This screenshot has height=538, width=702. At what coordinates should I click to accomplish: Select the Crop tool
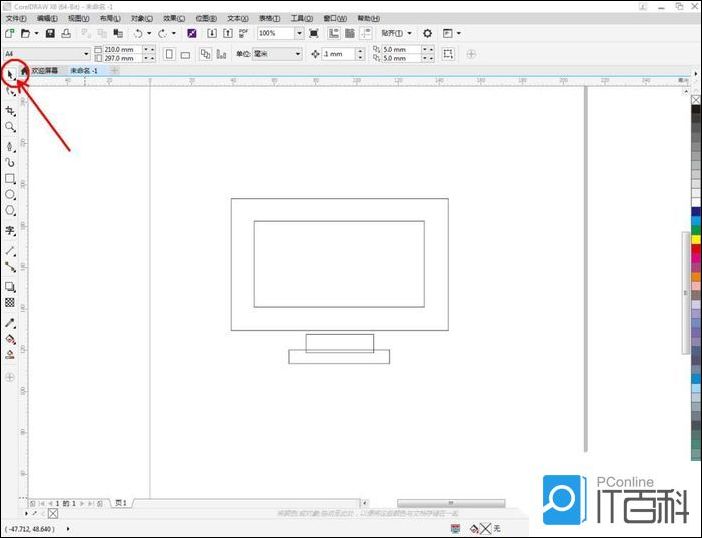(x=10, y=110)
